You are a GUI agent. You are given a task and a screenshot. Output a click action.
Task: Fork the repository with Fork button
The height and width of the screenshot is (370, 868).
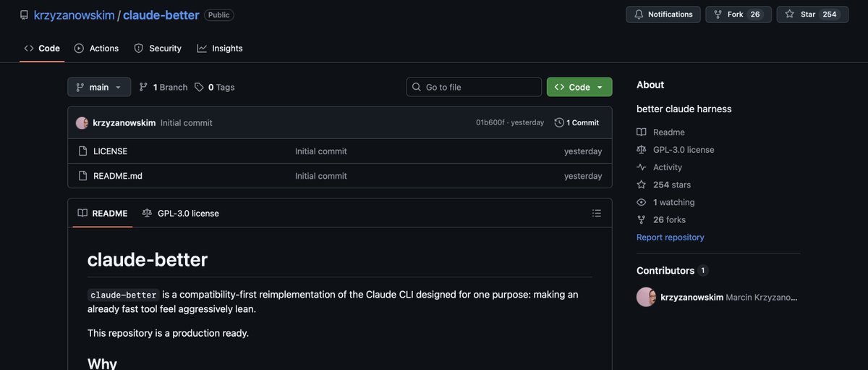click(738, 14)
